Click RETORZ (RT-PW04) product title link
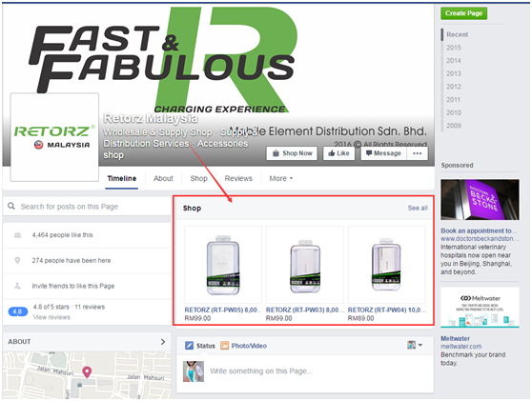The height and width of the screenshot is (401, 532). click(387, 310)
